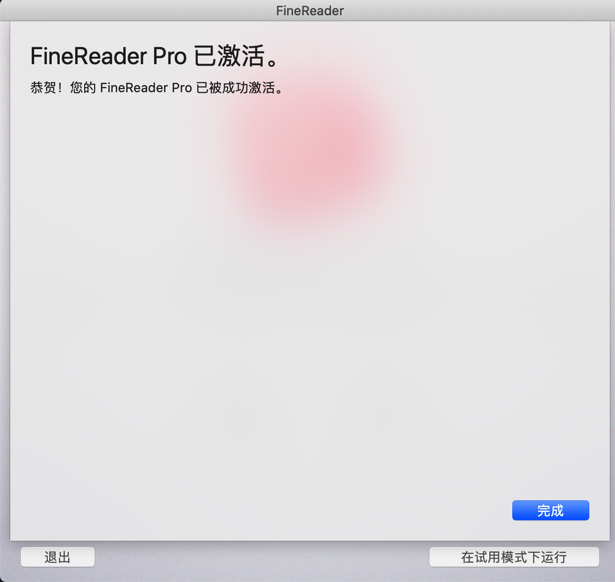The width and height of the screenshot is (615, 582).
Task: Click FineReader Pro in the large heading
Action: click(x=108, y=56)
